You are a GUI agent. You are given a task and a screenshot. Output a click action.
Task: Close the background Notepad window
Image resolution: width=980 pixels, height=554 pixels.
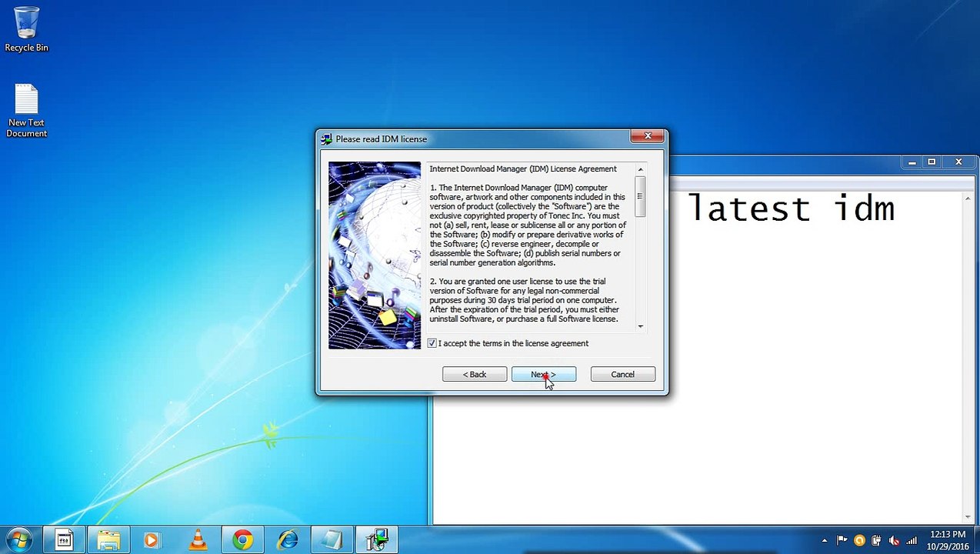click(958, 162)
